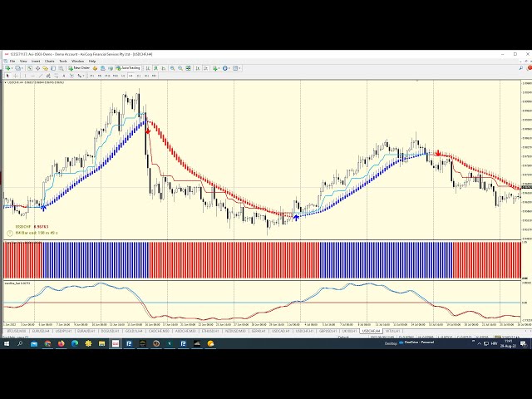Screen dimensions: 532x399
Task: Toggle the H4 timeframe button
Action: point(131,76)
